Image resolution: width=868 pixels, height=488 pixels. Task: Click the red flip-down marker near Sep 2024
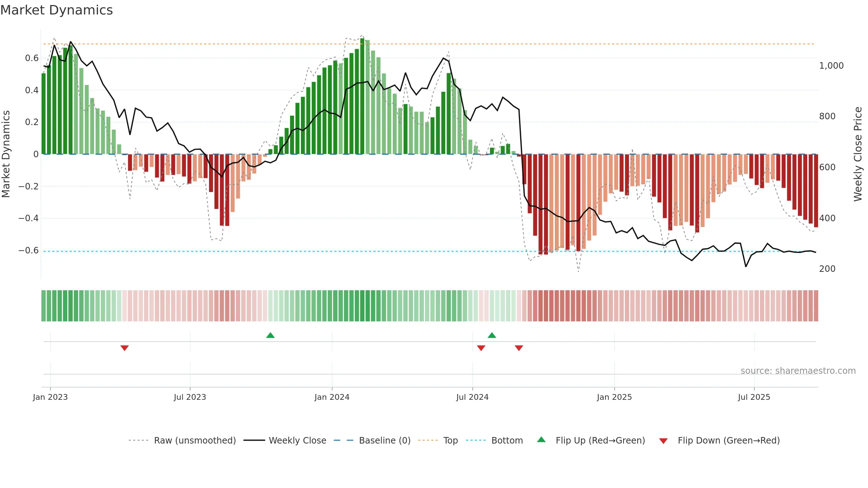pos(519,348)
